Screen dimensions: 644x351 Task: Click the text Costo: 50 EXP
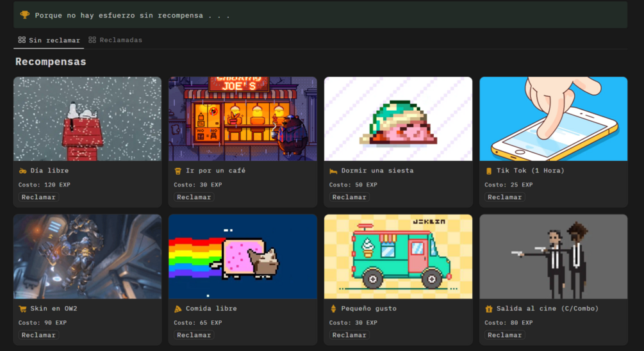click(x=353, y=184)
